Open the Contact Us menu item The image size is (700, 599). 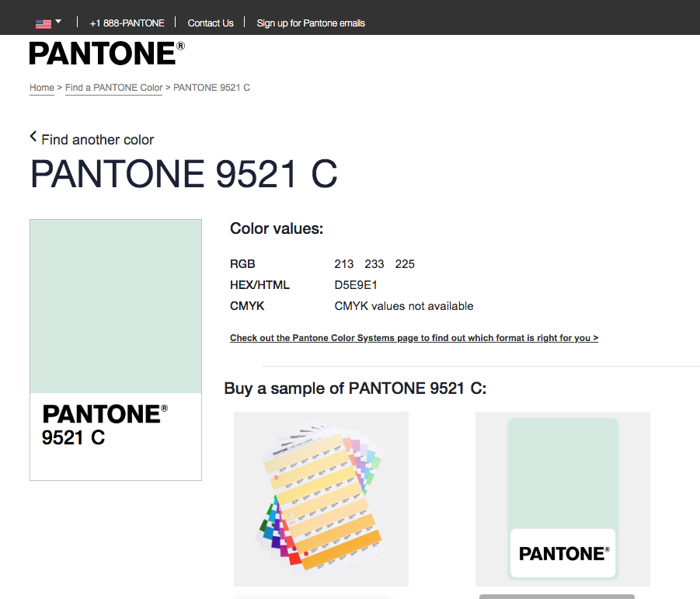coord(211,23)
